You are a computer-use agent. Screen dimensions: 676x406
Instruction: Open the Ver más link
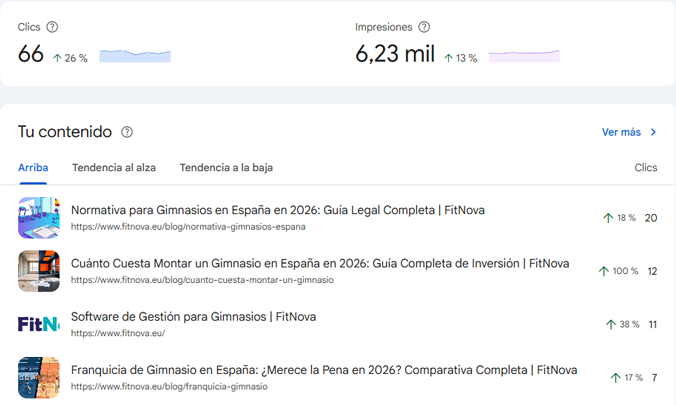pos(621,132)
